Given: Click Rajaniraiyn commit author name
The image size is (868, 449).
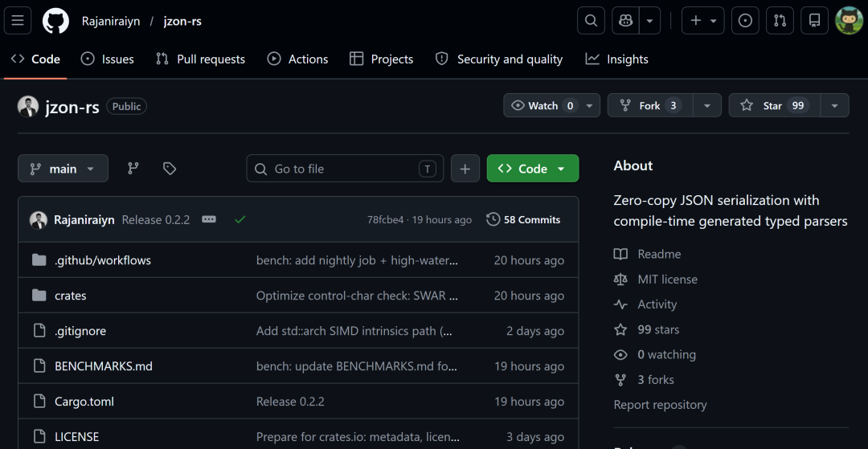Looking at the screenshot, I should (x=84, y=220).
